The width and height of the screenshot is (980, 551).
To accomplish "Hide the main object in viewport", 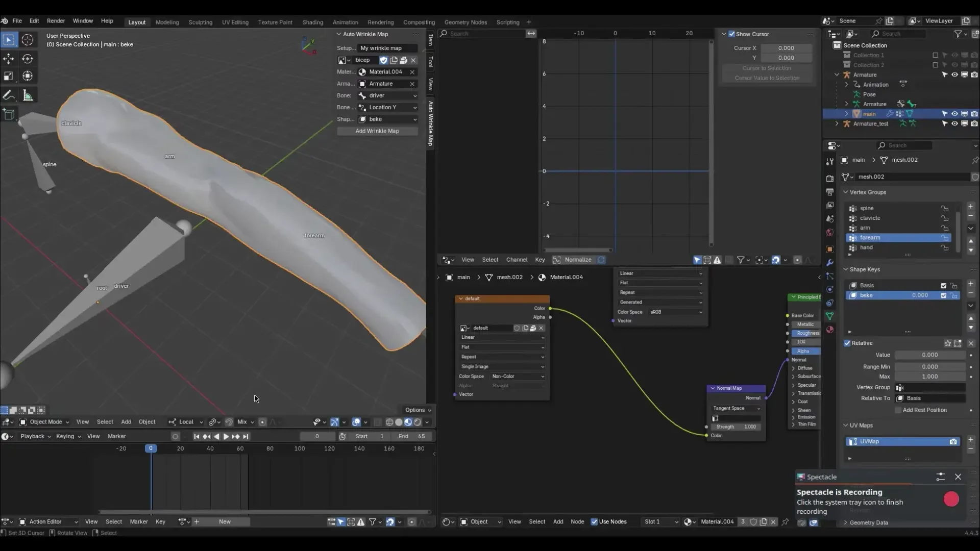I will [954, 114].
